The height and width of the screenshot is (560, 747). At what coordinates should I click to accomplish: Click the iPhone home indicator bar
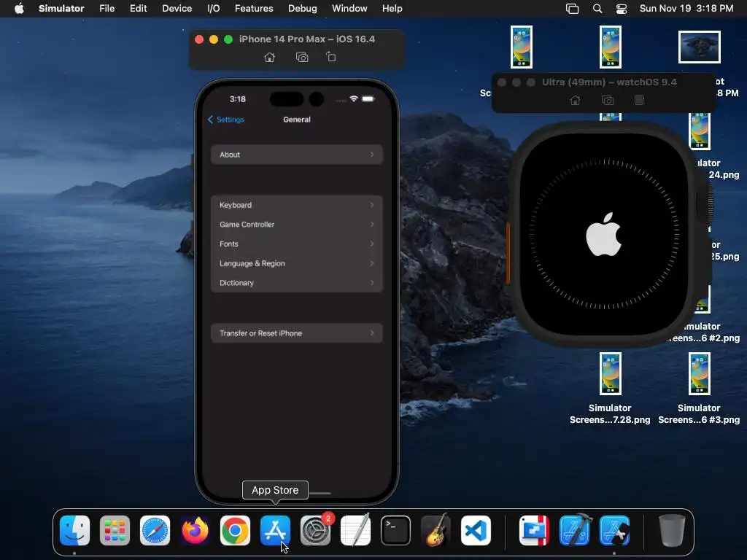tap(320, 494)
